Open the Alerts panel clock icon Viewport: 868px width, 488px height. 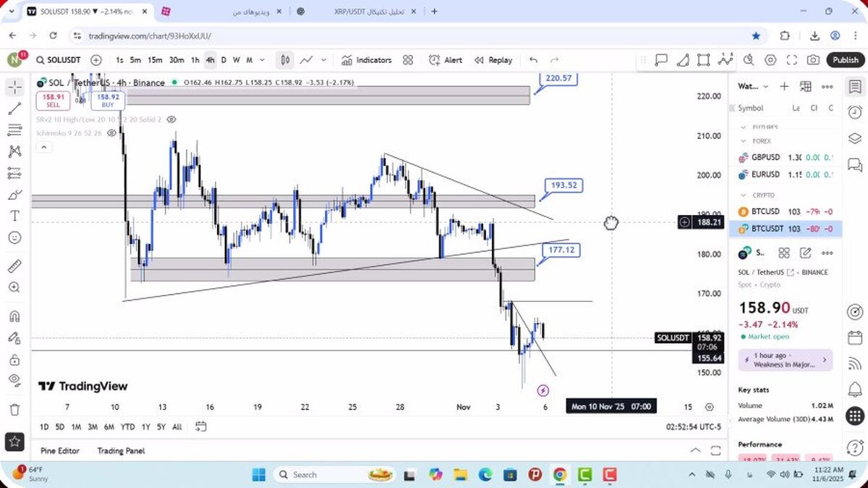coord(854,112)
